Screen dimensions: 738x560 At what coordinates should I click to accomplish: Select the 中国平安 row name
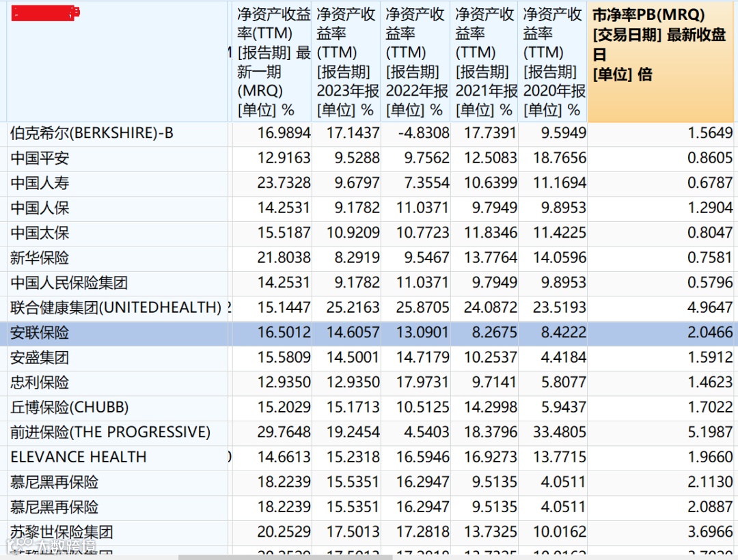pos(40,158)
